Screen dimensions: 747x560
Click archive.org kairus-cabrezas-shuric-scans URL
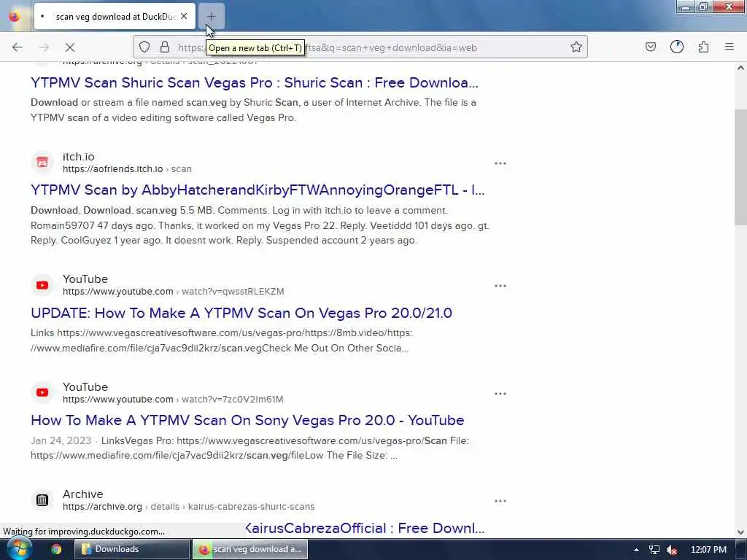pyautogui.click(x=189, y=507)
